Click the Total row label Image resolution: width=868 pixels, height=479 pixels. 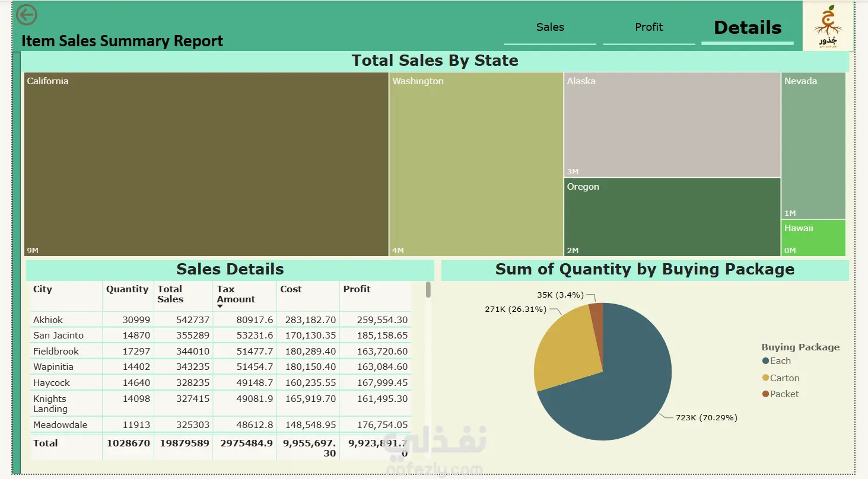[x=46, y=443]
